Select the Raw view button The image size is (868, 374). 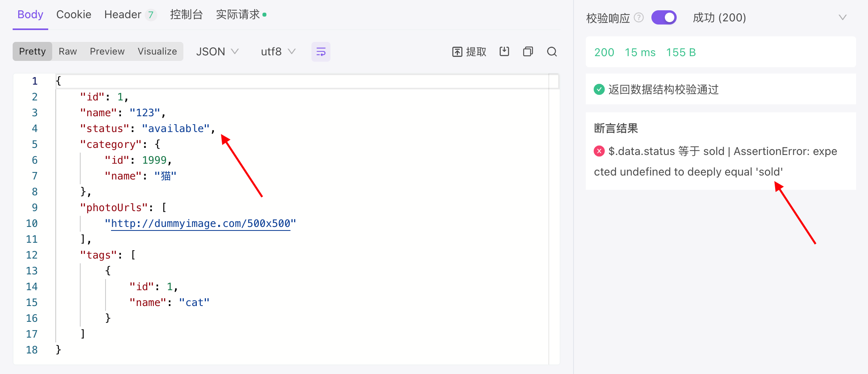pos(68,51)
